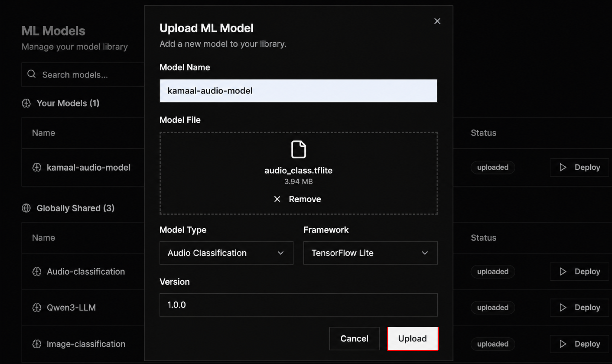Deploy the Image-classification model
This screenshot has width=612, height=364.
(x=579, y=344)
